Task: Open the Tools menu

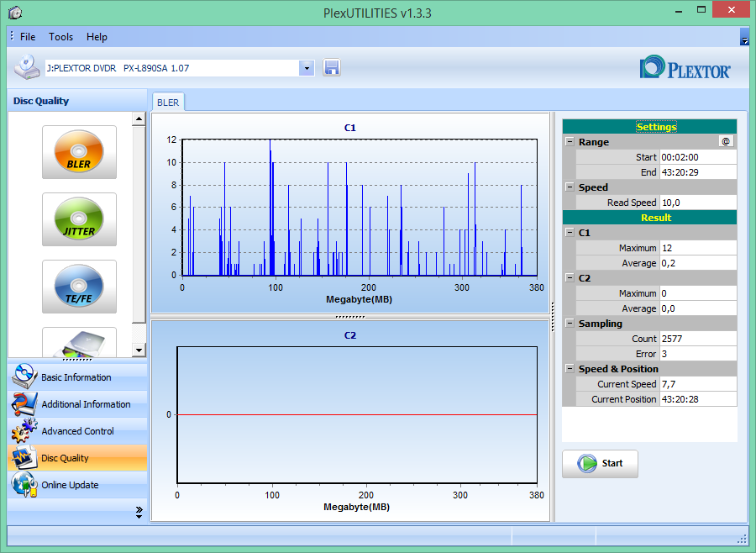Action: tap(60, 37)
